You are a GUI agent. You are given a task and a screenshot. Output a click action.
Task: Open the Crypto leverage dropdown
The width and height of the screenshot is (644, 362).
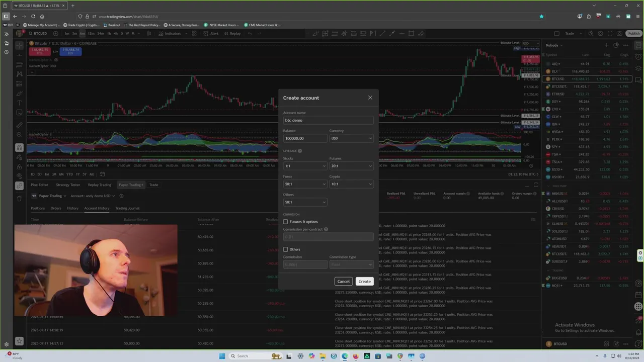(352, 184)
